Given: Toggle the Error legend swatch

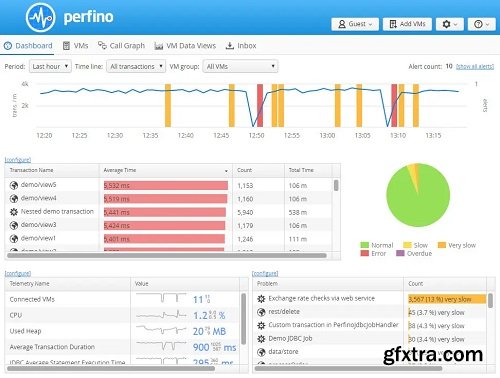Looking at the screenshot, I should pyautogui.click(x=365, y=253).
